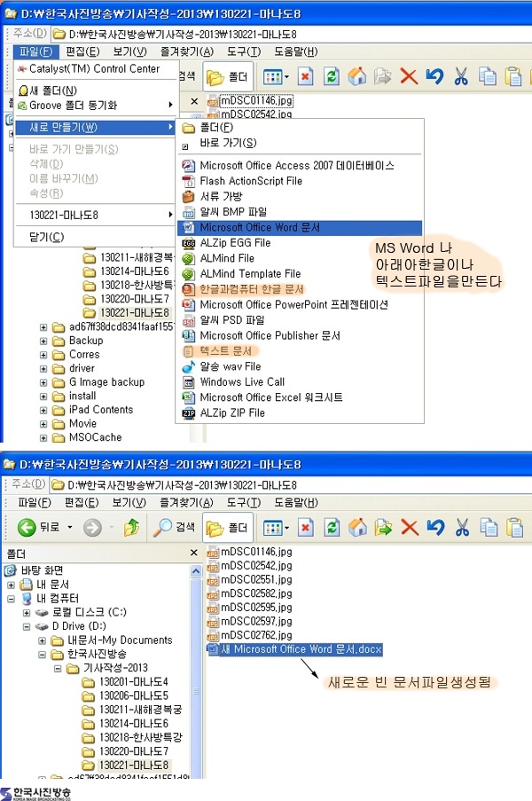Open the 편집(E) menu in upper window
Image resolution: width=532 pixels, height=801 pixels.
coord(82,51)
